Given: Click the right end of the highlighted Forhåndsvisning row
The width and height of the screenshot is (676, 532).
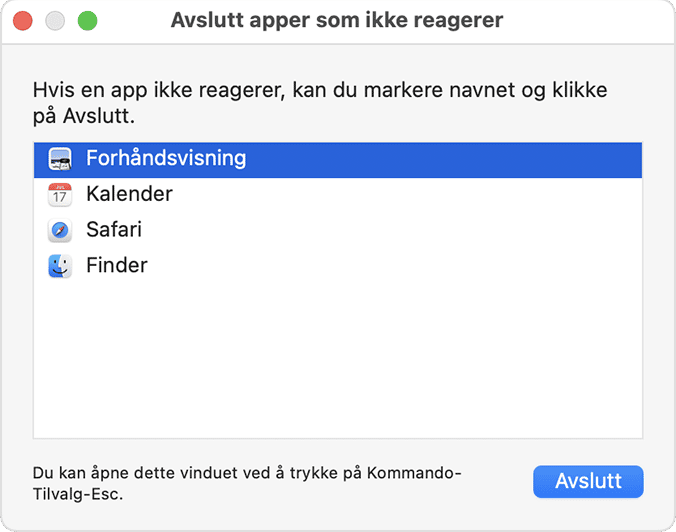Looking at the screenshot, I should click(600, 158).
